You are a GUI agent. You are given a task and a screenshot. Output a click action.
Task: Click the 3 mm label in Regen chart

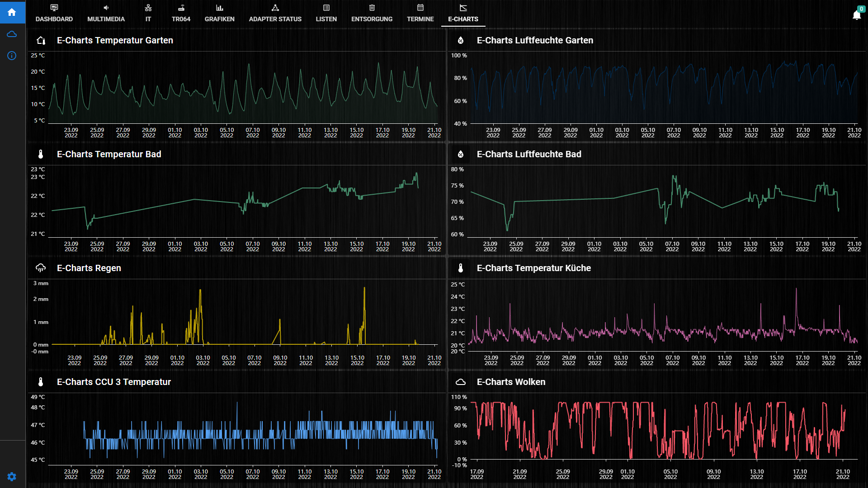pos(41,283)
